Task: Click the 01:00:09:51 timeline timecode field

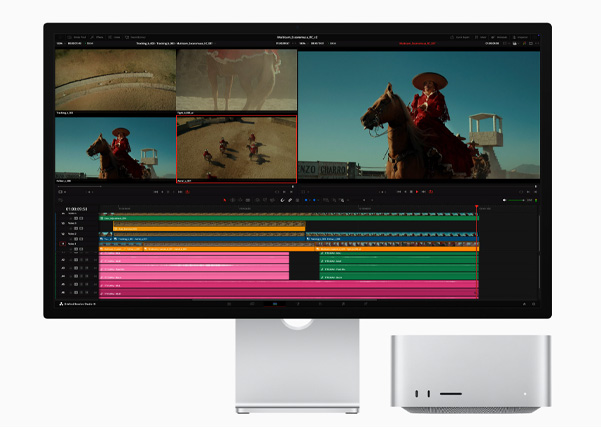Action: (76, 209)
